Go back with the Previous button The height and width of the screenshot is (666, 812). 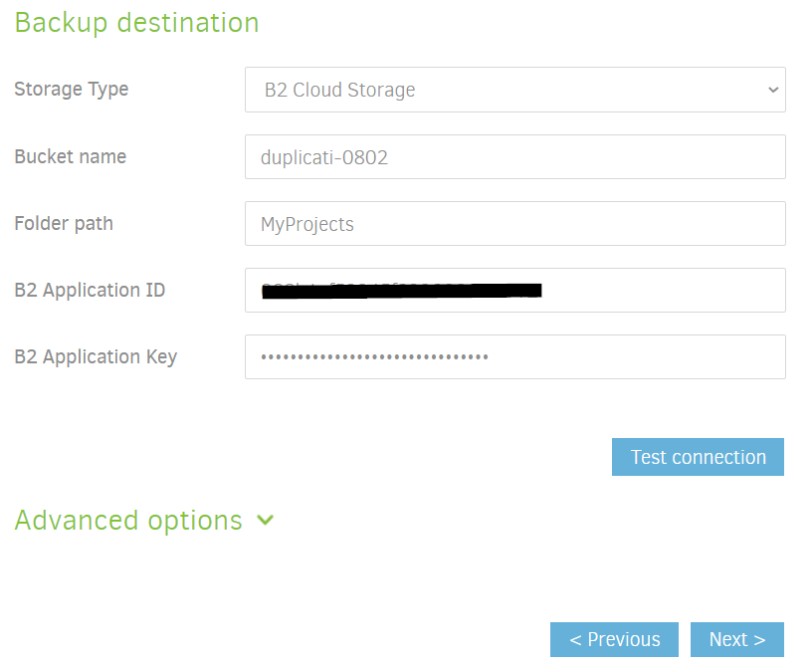coord(614,639)
